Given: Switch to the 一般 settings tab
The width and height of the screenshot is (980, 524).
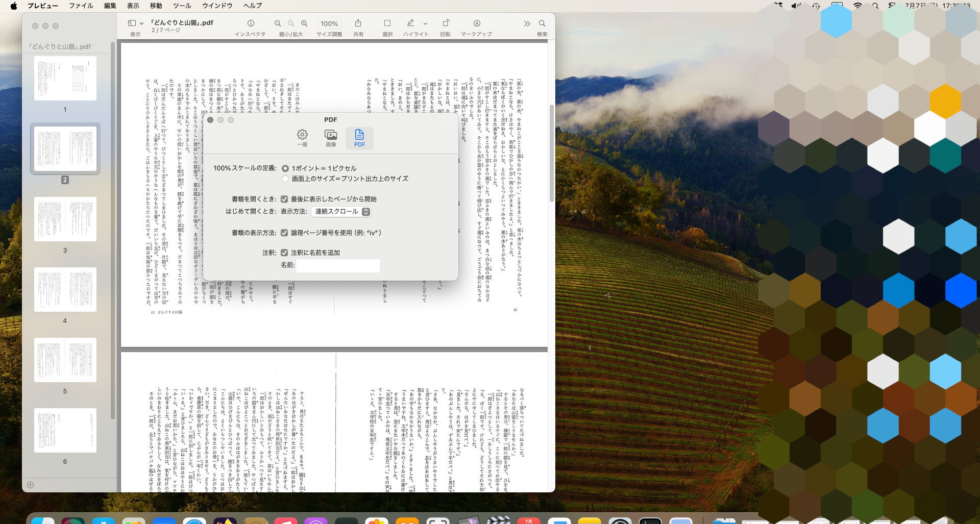Looking at the screenshot, I should click(303, 138).
